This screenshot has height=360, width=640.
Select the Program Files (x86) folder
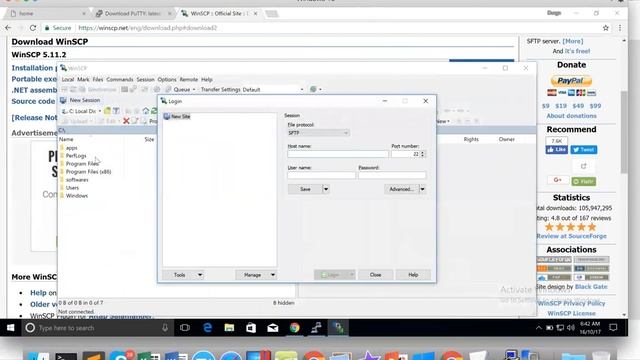(88, 172)
